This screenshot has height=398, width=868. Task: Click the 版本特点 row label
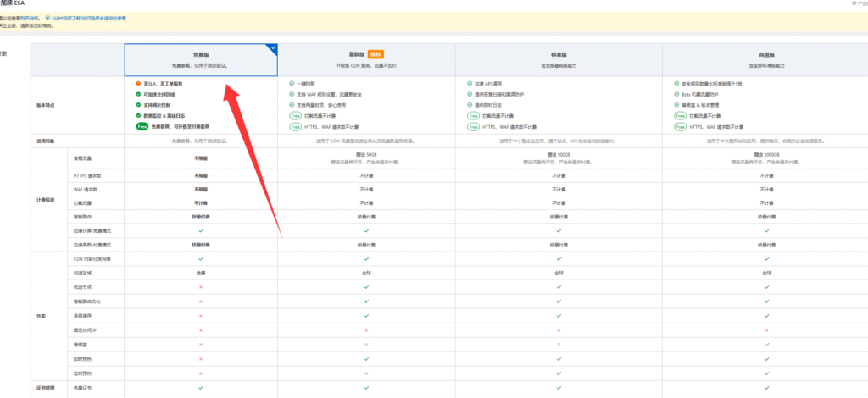47,105
